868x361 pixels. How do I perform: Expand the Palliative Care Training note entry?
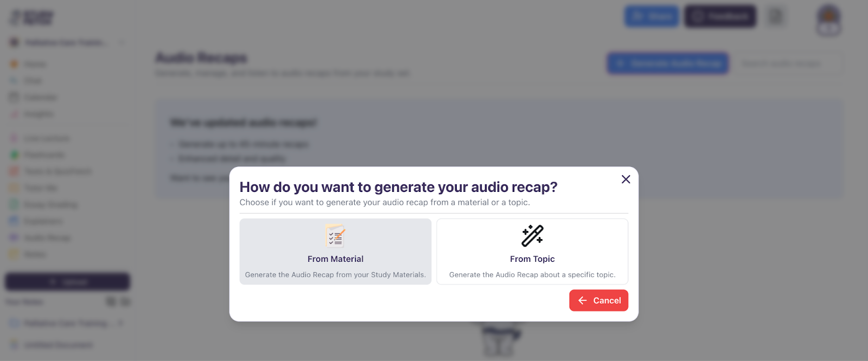(120, 323)
